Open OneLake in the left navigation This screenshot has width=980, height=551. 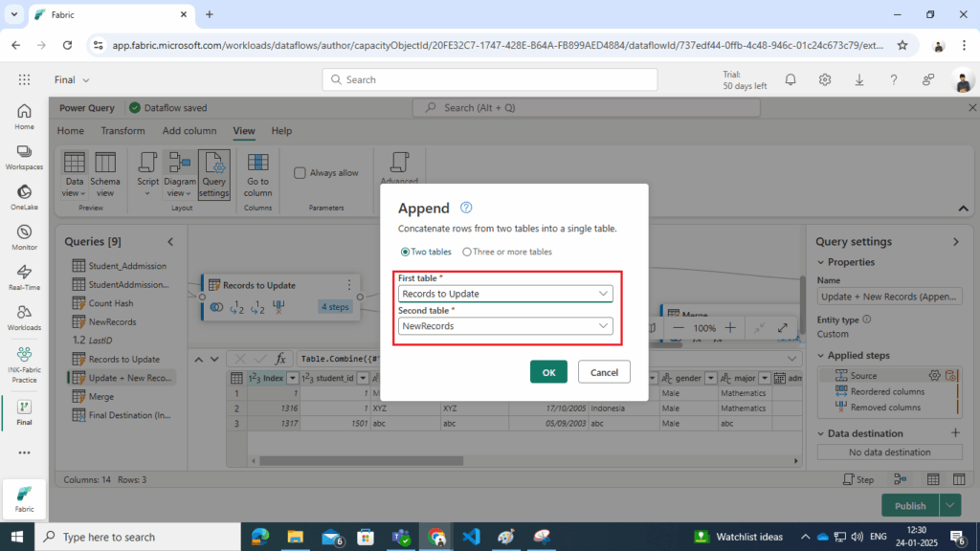pos(24,197)
